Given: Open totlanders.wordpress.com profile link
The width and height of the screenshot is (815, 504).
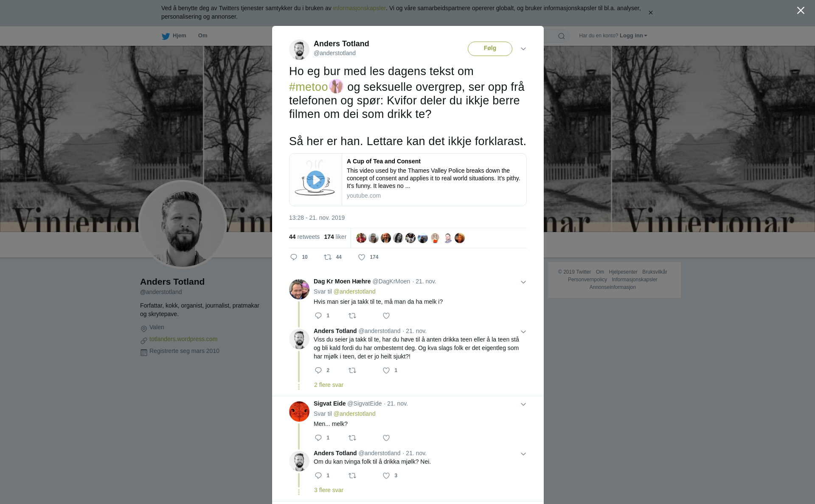Looking at the screenshot, I should tap(183, 339).
